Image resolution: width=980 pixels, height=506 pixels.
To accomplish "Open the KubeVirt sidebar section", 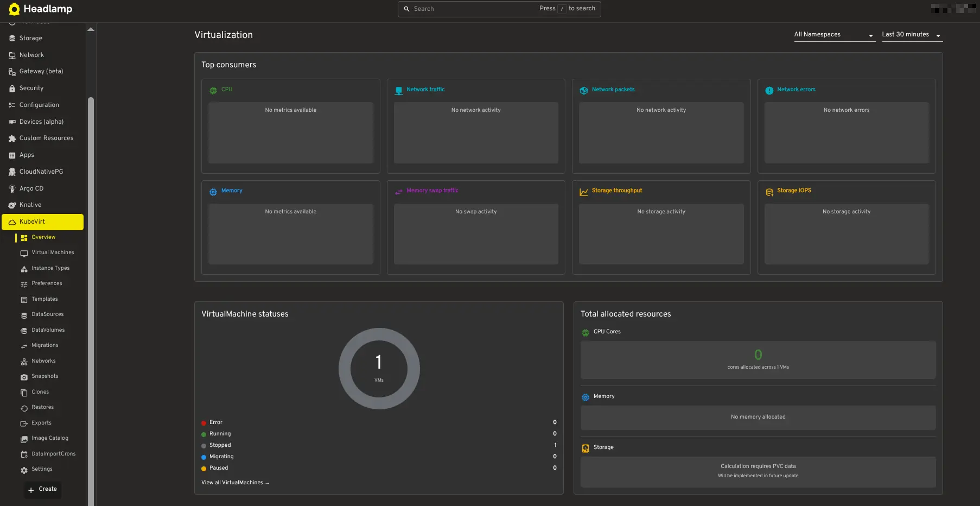I will pos(43,222).
